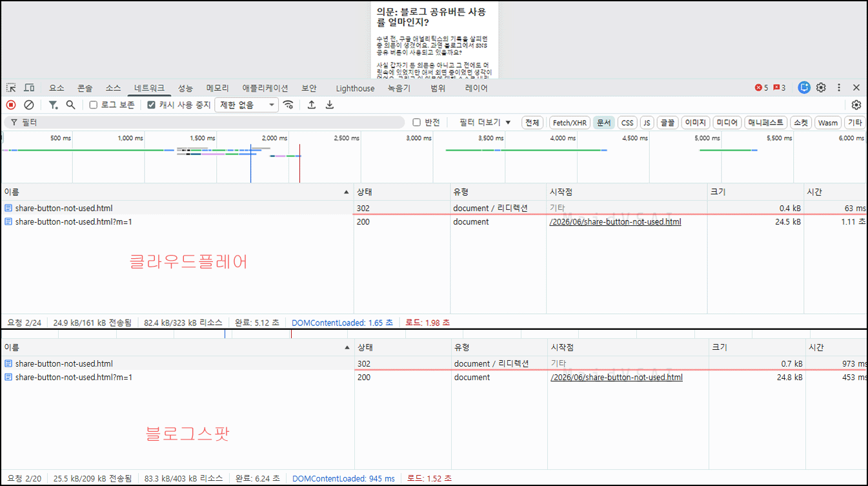The image size is (868, 486).
Task: Toggle the 매니페스트 filter chip
Action: (x=766, y=123)
